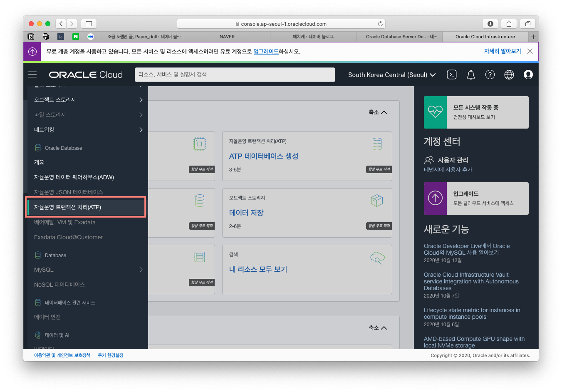
Task: Open Cloud Shell from the header
Action: pyautogui.click(x=451, y=74)
